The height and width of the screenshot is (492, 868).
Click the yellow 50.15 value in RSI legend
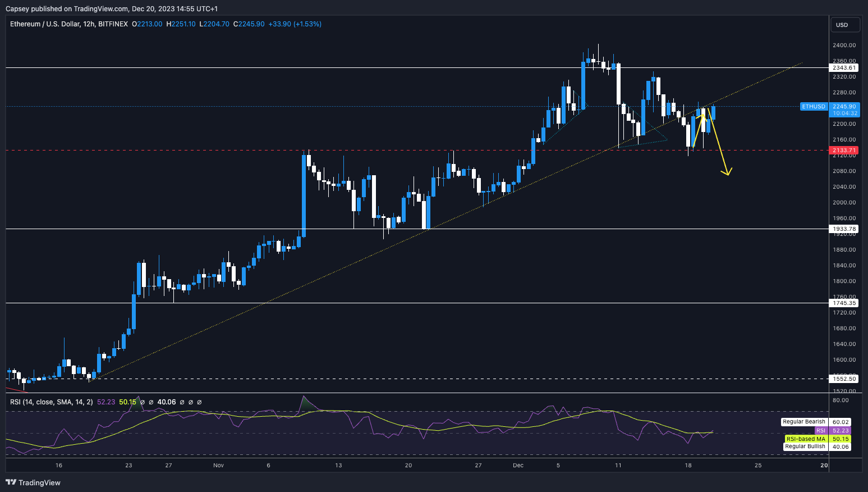[128, 402]
